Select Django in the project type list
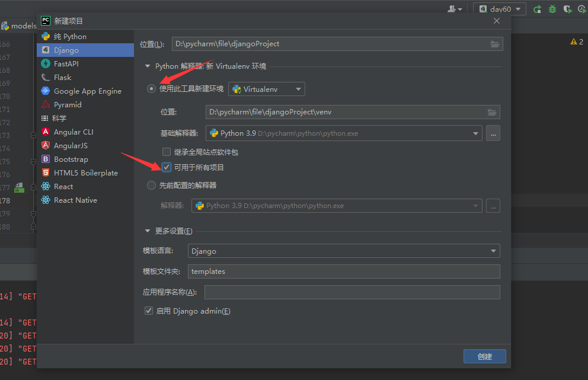Screen dimensions: 588x380 pyautogui.click(x=85, y=50)
